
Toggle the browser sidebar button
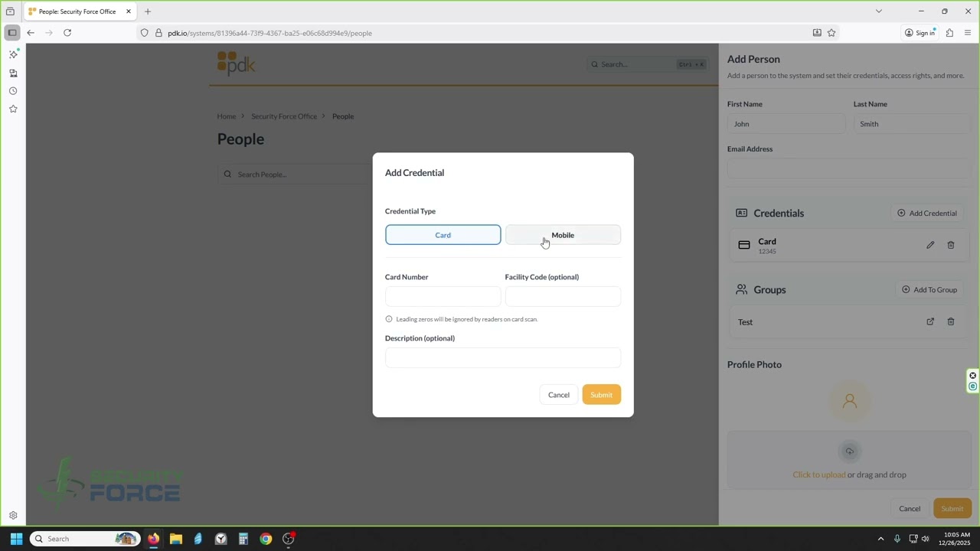click(11, 33)
